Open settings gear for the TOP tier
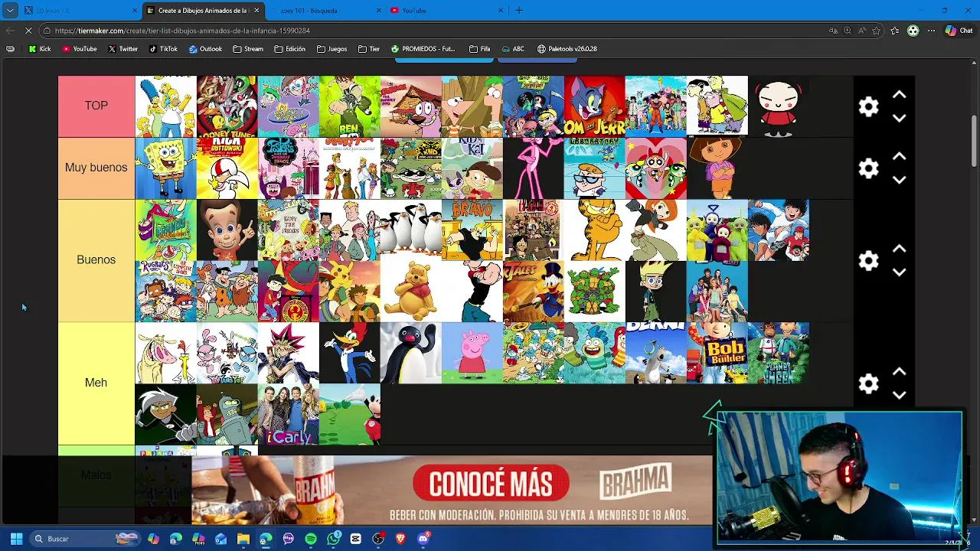This screenshot has width=980, height=551. [868, 106]
